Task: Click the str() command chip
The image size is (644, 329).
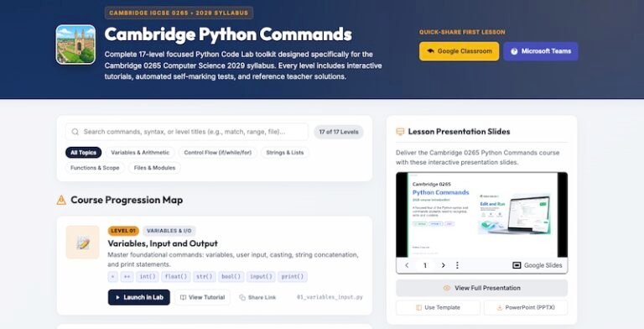Action: point(204,277)
